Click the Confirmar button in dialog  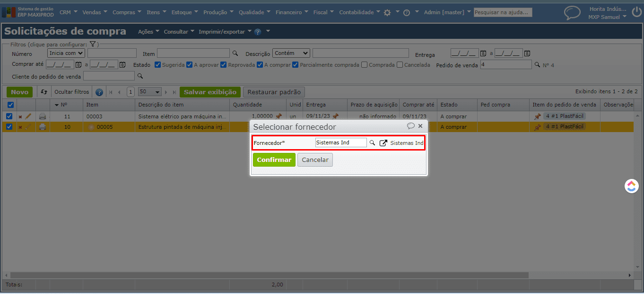tap(274, 160)
